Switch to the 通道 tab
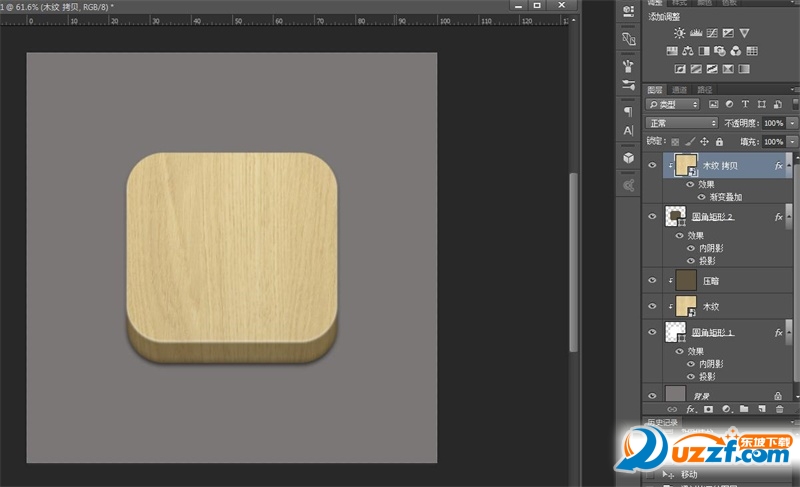This screenshot has width=800, height=487. coord(679,89)
